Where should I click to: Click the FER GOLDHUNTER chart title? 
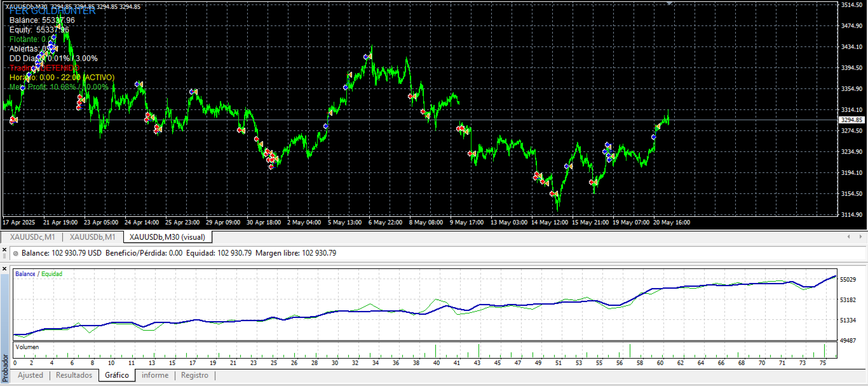tap(52, 11)
